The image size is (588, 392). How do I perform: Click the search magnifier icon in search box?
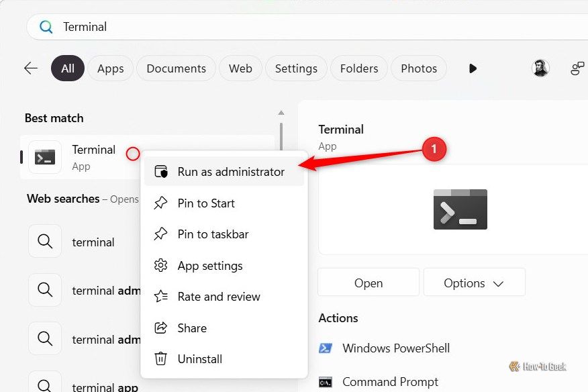click(46, 27)
